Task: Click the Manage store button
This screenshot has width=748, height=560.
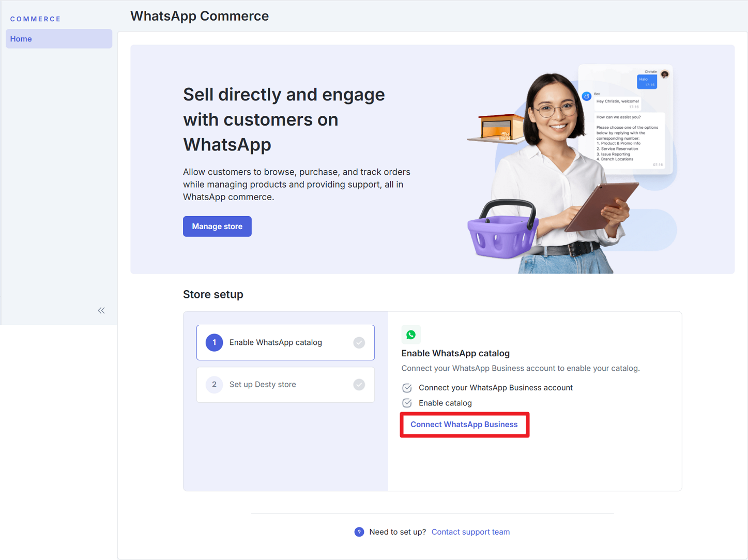Action: pyautogui.click(x=217, y=226)
